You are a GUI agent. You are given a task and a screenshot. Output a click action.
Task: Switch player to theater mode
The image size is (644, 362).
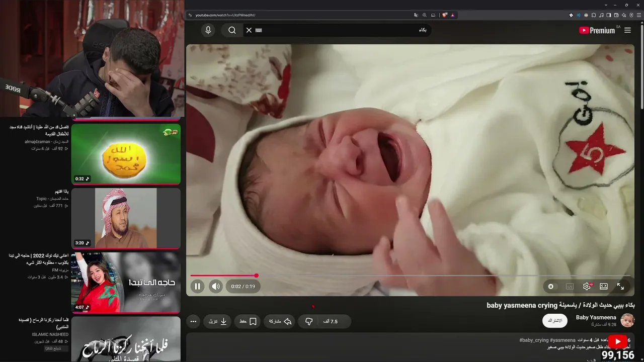point(604,287)
